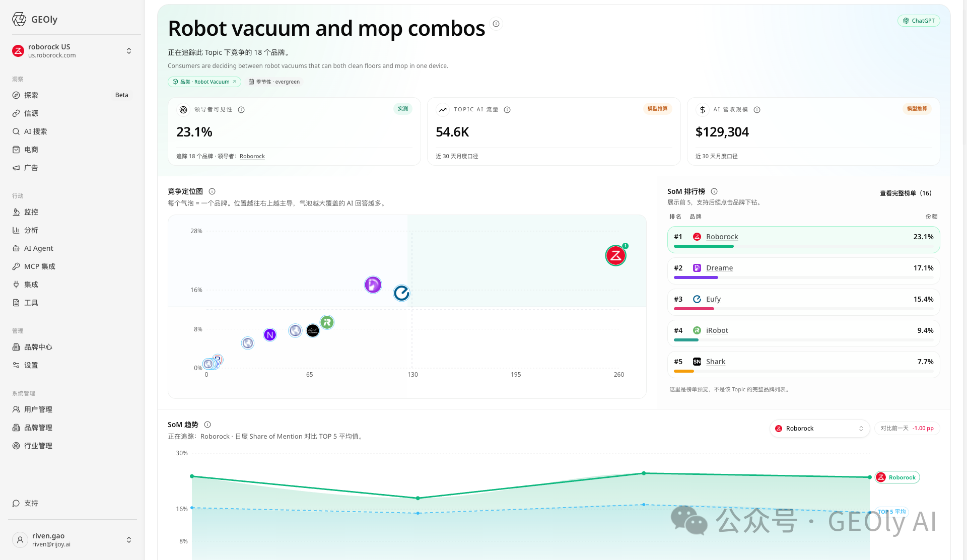Viewport: 967px width, 560px height.
Task: Click the ChatGPT badge
Action: pos(919,21)
